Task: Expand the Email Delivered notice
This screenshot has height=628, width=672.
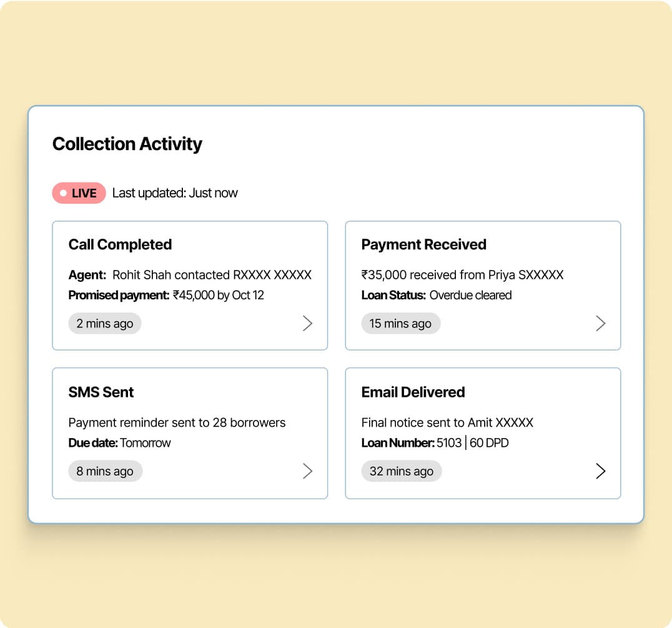Action: point(600,471)
